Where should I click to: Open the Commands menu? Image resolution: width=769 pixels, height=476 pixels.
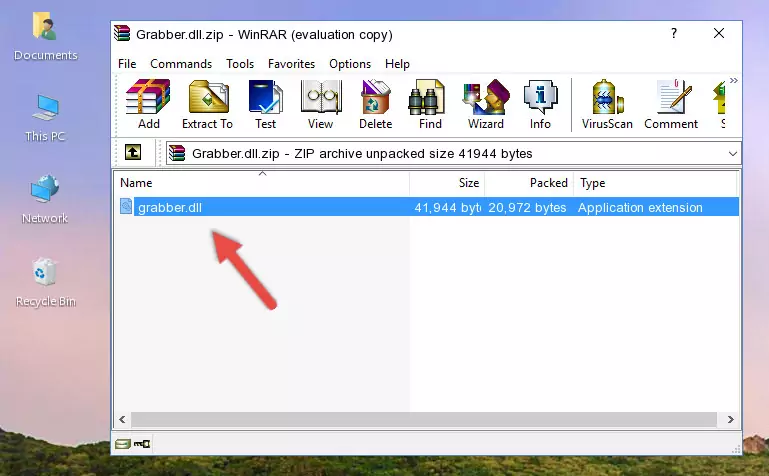click(181, 64)
